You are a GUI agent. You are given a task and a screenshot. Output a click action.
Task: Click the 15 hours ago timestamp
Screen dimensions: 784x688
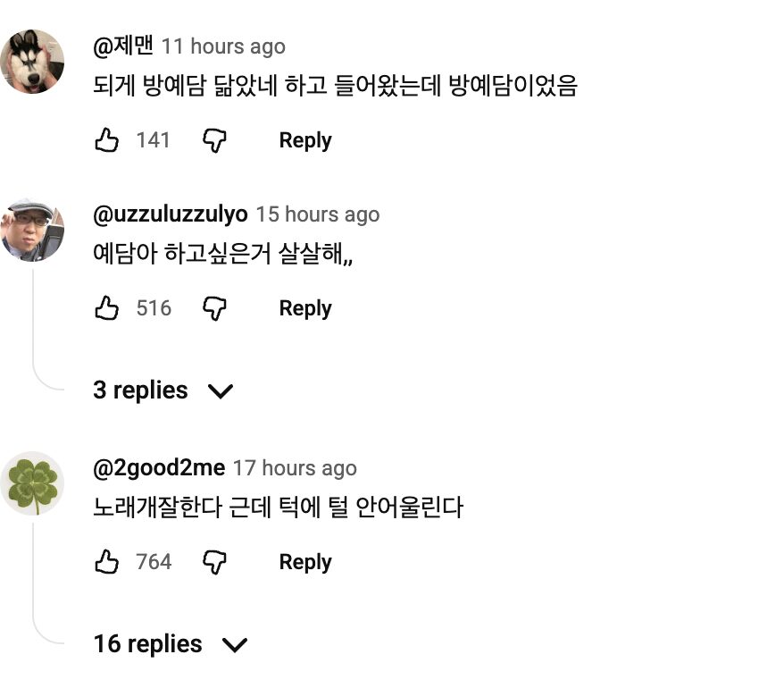[318, 214]
